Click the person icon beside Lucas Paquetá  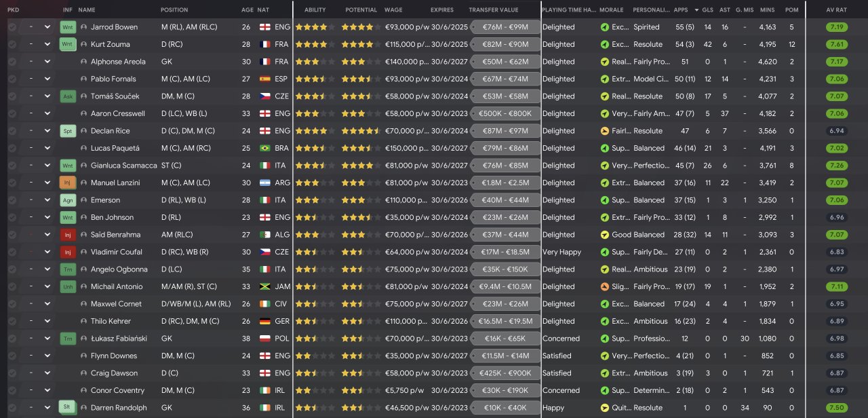(x=84, y=148)
